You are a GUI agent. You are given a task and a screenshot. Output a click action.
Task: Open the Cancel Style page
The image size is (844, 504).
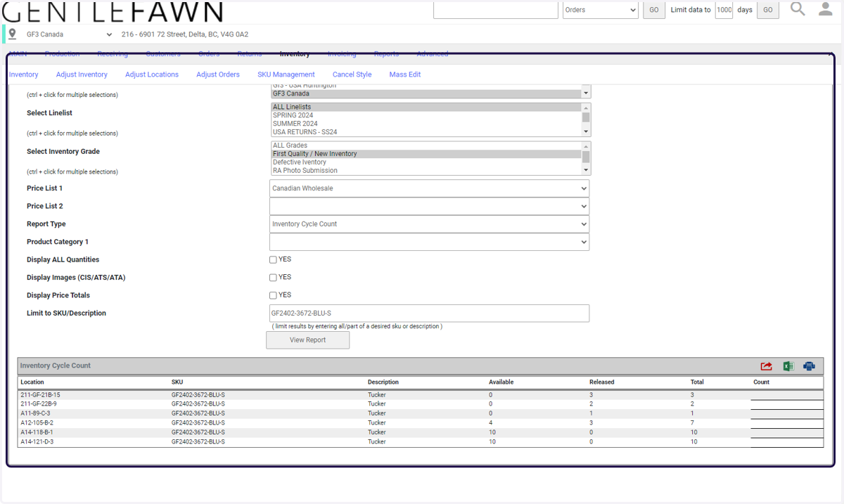[x=352, y=75]
